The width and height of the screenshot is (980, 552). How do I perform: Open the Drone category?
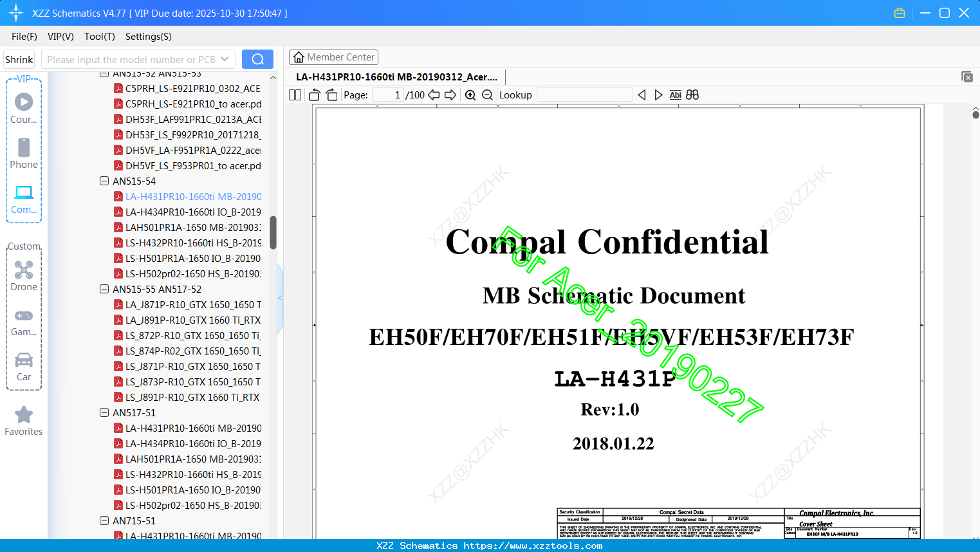[x=24, y=276]
